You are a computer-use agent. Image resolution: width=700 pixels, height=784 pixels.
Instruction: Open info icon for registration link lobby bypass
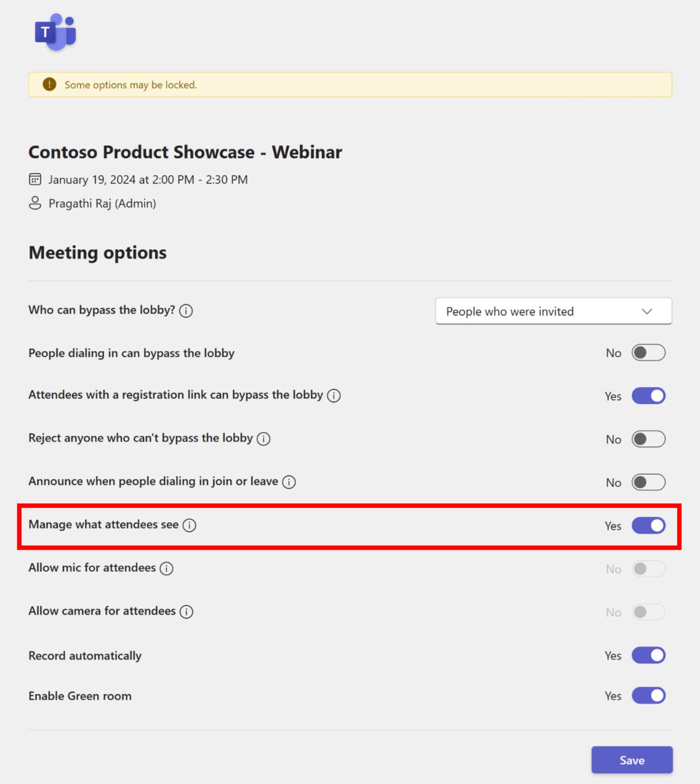click(334, 396)
